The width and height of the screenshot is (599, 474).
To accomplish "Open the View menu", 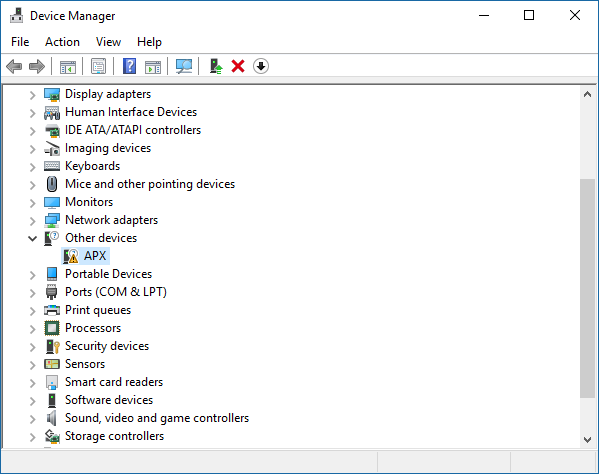I will pyautogui.click(x=108, y=42).
